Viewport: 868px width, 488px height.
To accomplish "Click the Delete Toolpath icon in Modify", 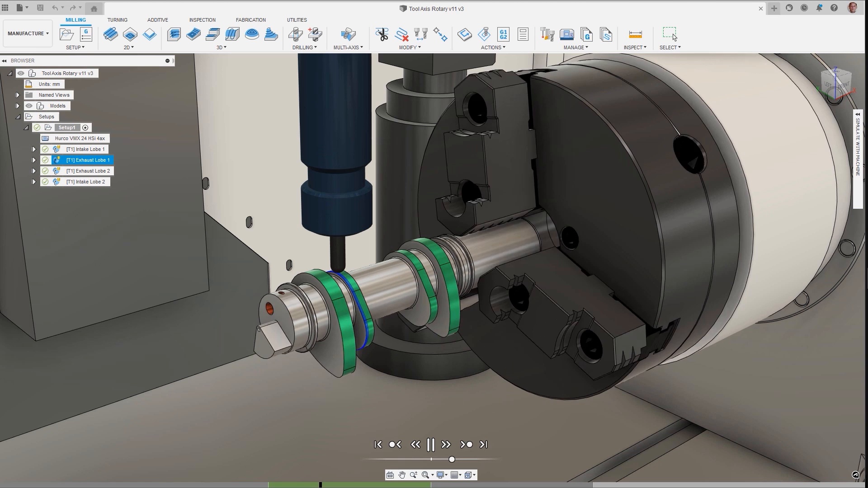I will [401, 34].
